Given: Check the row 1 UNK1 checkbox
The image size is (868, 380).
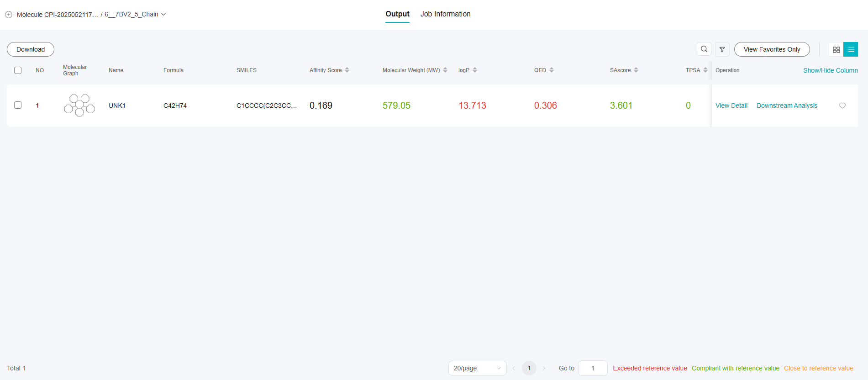Looking at the screenshot, I should point(18,105).
